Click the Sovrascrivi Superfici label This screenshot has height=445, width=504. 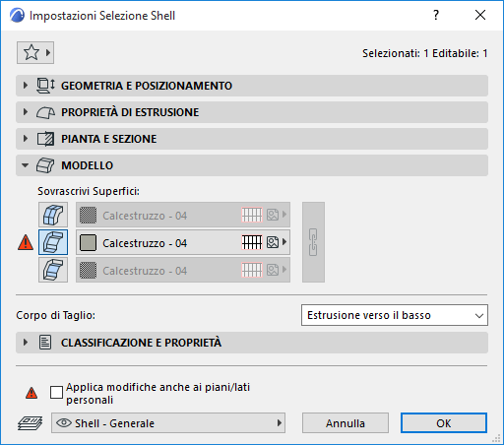[x=89, y=191]
